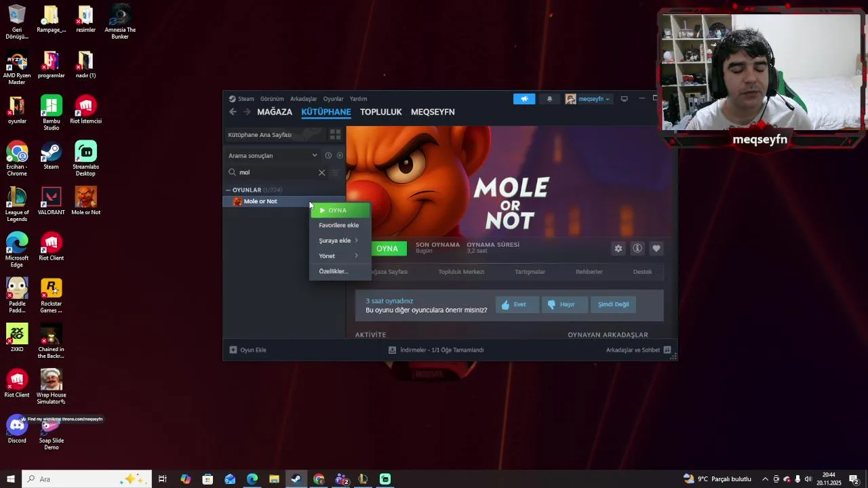The image size is (868, 488).
Task: Expand Yönet submenu
Action: [339, 256]
